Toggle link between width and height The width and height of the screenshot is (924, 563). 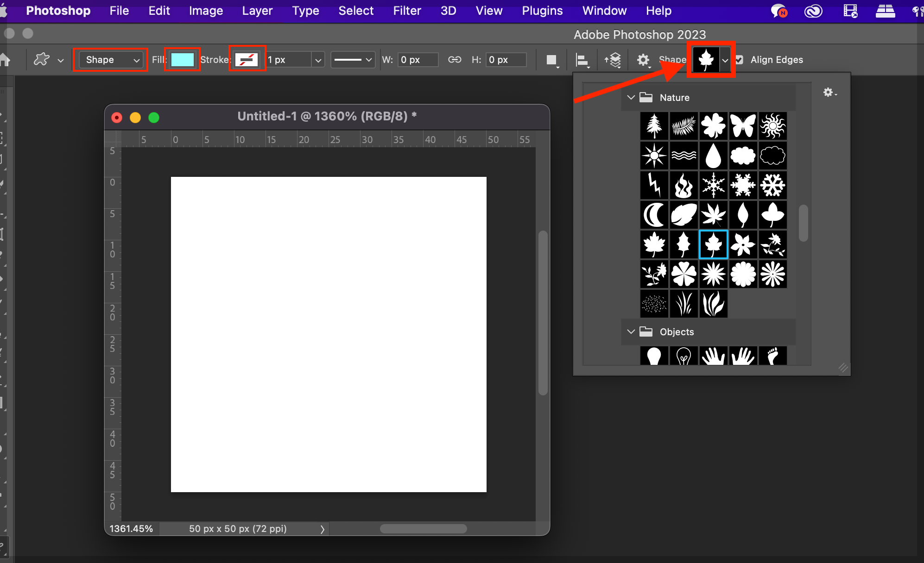pos(455,60)
